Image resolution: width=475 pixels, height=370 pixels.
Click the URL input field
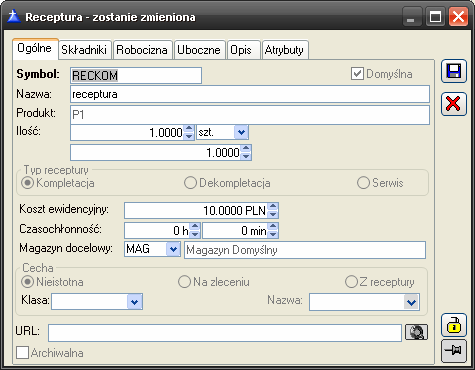coord(225,332)
